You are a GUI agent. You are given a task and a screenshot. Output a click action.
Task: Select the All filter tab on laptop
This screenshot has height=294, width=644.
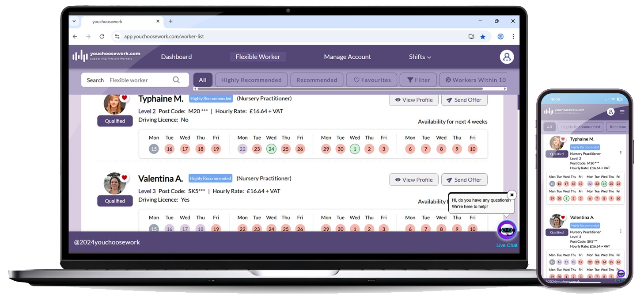tap(203, 80)
